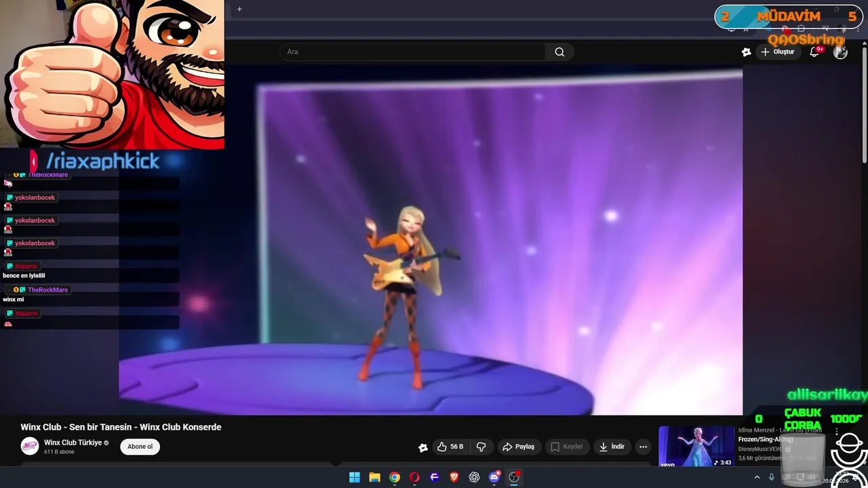Click the video title Sen bir Tanesin
The height and width of the screenshot is (488, 868).
[121, 427]
